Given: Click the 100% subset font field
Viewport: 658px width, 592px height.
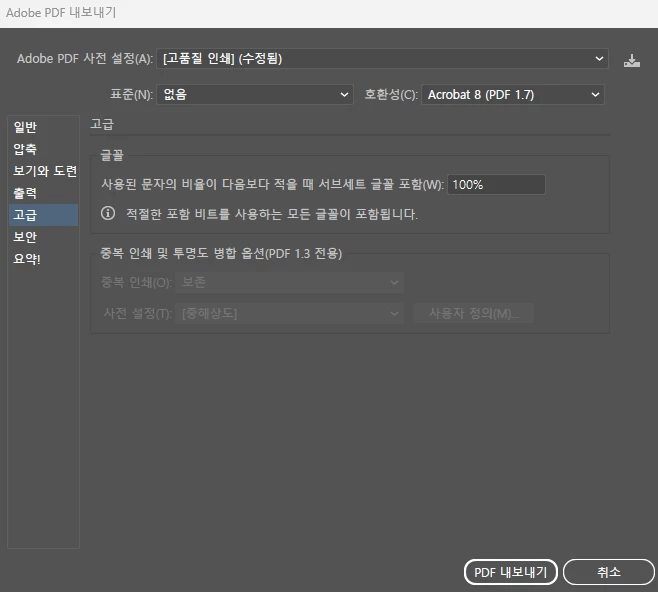Looking at the screenshot, I should [496, 185].
